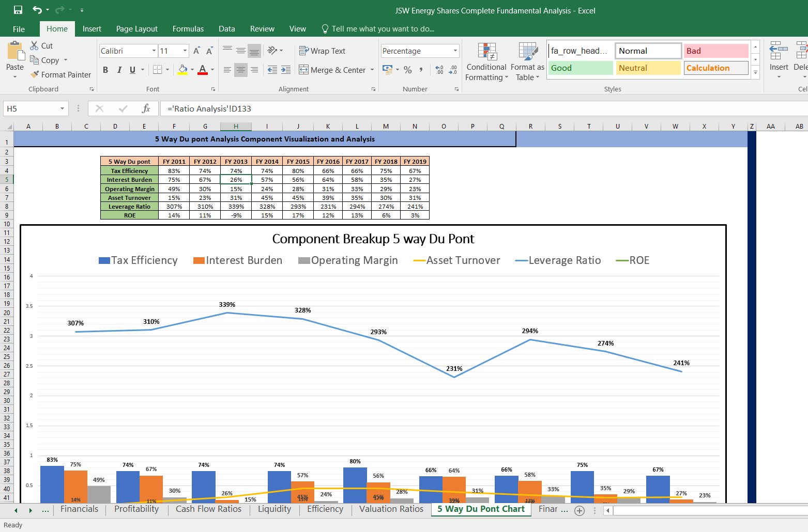Launch the Font dialog box expander
Viewport: 808px width, 532px height.
(x=213, y=89)
